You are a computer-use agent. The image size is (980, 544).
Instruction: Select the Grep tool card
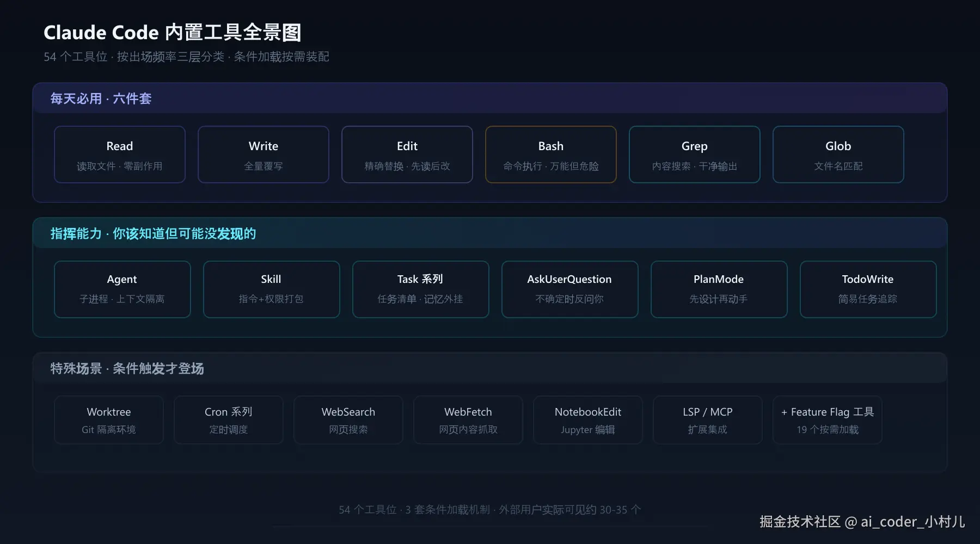coord(695,154)
